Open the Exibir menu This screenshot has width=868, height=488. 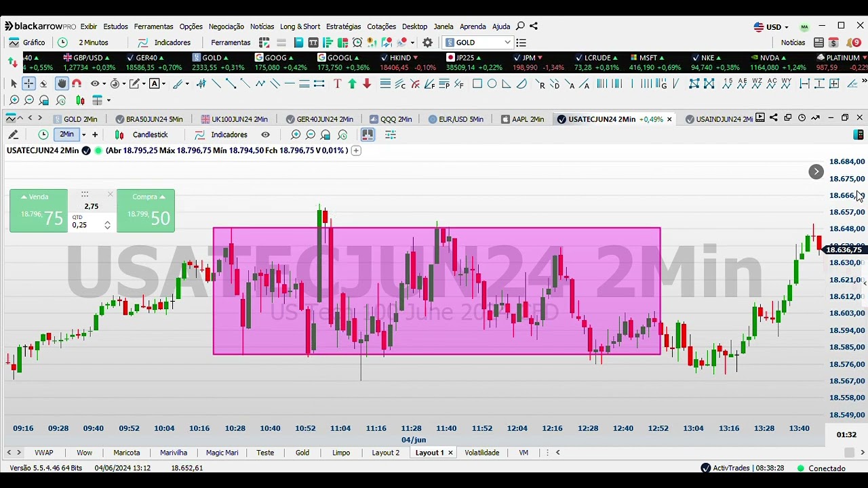pos(89,26)
